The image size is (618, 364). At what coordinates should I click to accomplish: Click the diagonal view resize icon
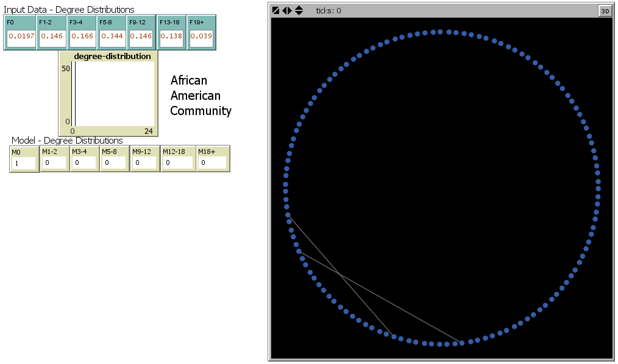pos(276,10)
